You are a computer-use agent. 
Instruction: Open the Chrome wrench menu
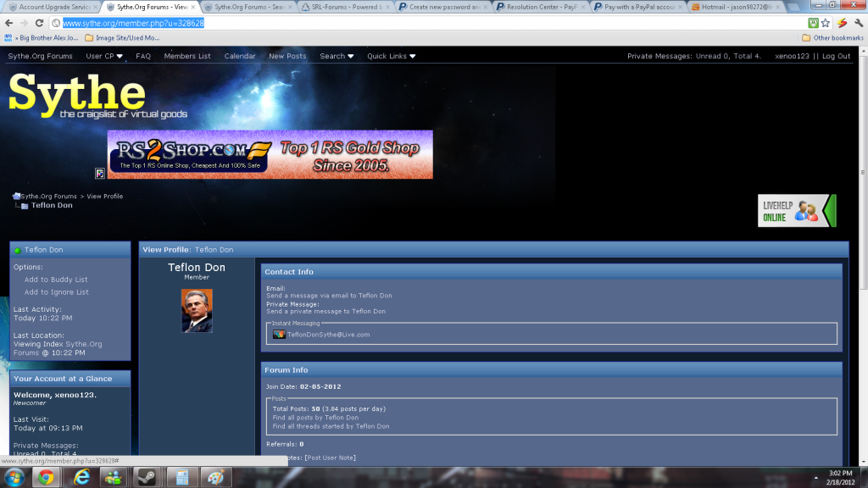point(859,23)
